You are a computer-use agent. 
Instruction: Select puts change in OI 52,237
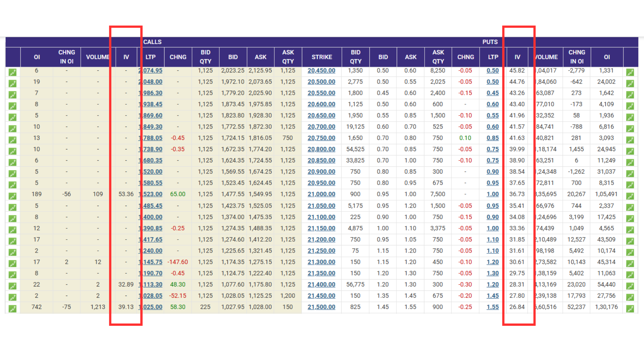(x=576, y=307)
